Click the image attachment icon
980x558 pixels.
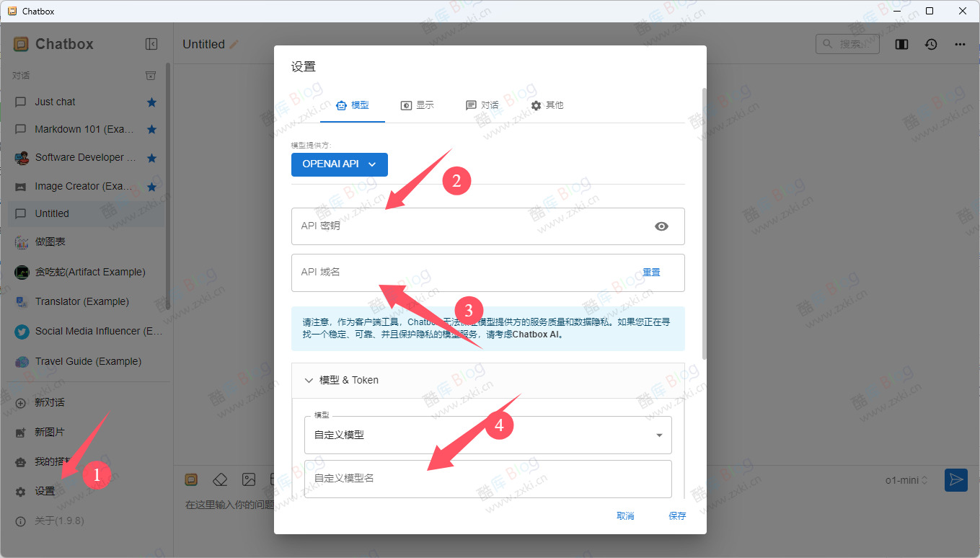point(248,479)
